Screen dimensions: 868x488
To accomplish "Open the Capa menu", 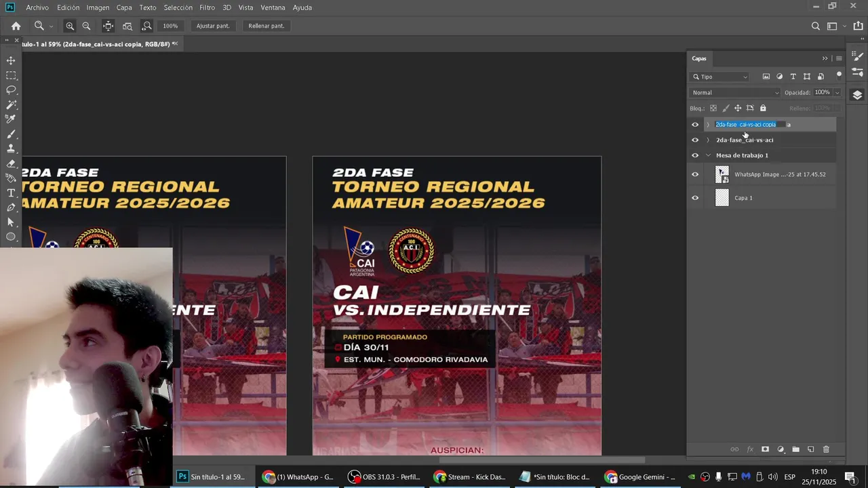I will pos(124,7).
